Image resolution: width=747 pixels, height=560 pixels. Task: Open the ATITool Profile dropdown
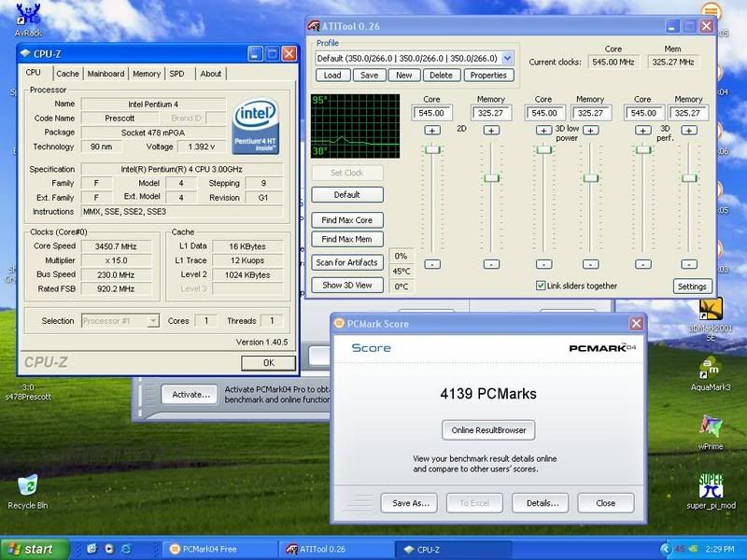[x=507, y=58]
